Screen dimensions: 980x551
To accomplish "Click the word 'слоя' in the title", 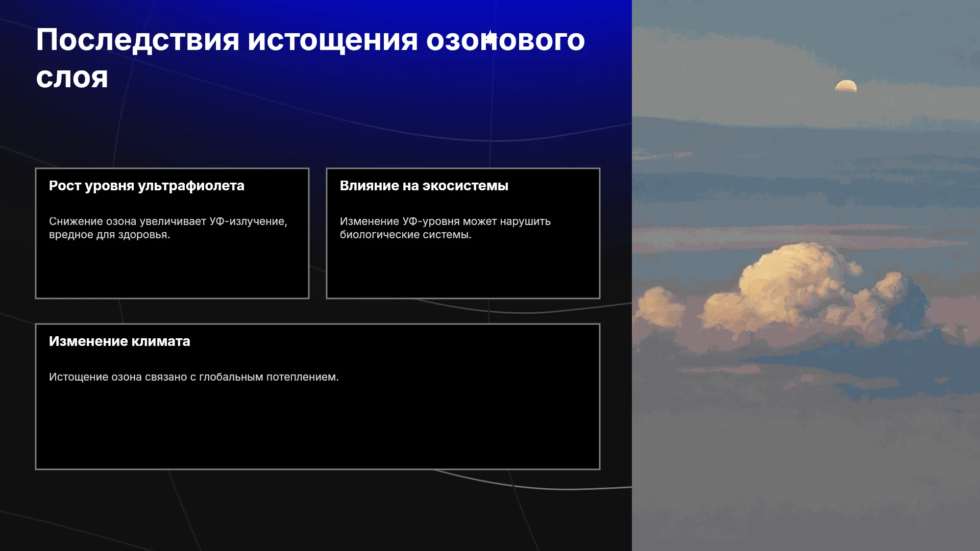I will pyautogui.click(x=72, y=78).
